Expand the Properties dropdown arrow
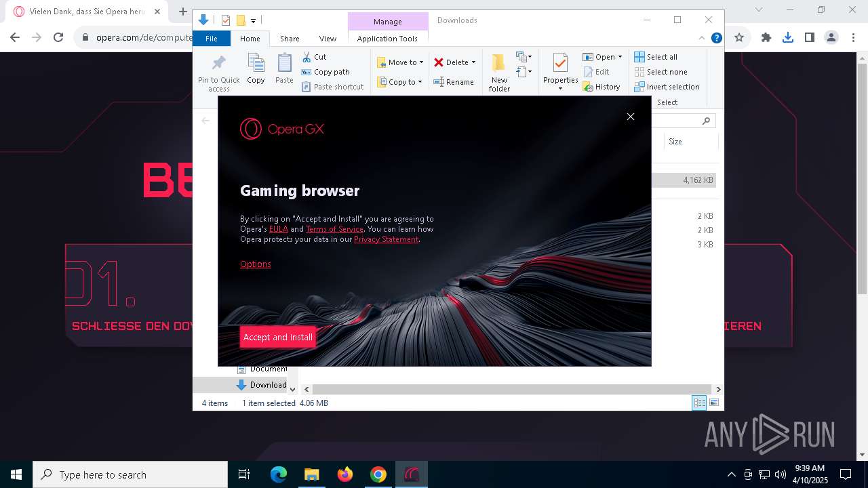This screenshot has width=868, height=488. [560, 88]
